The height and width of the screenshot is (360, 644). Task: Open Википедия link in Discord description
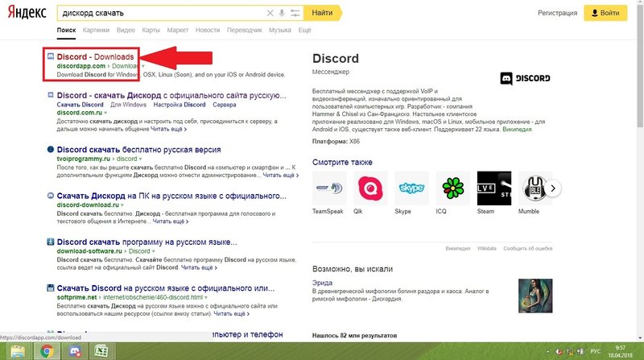point(517,129)
